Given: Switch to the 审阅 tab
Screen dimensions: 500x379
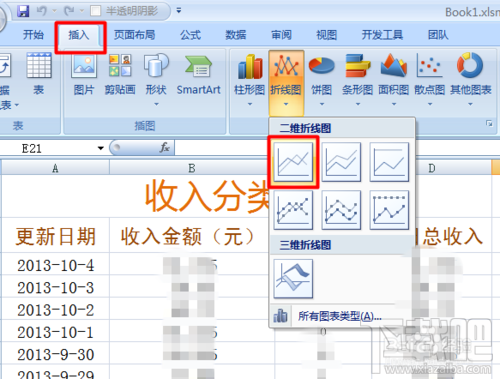Looking at the screenshot, I should click(281, 35).
